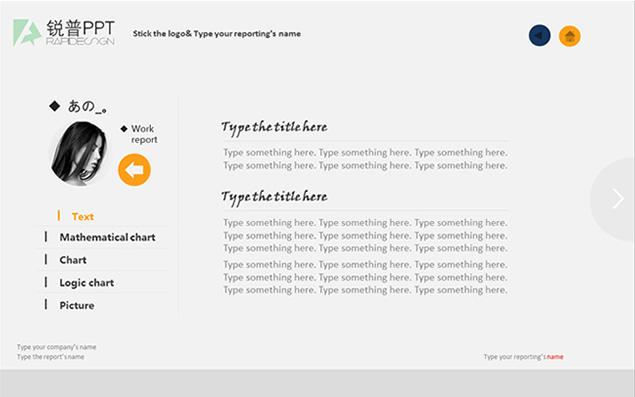Click the orange left arrow circle
Viewport: 635px width, 397px height.
tap(134, 170)
